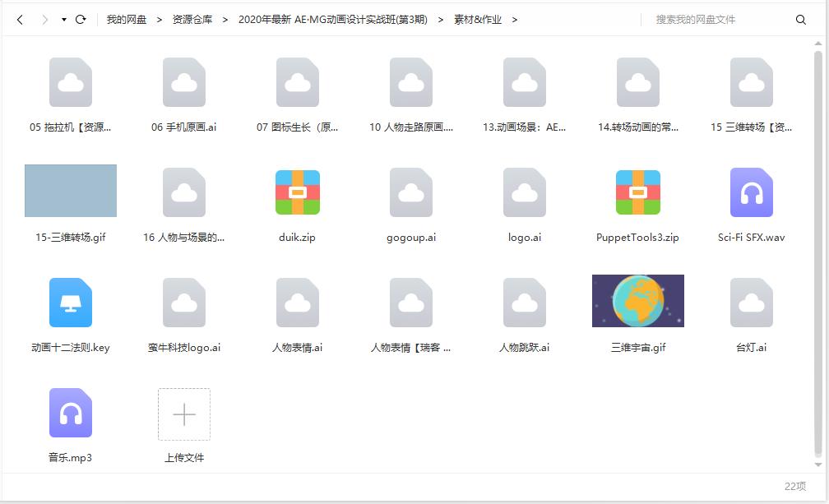Select the 07 图标生长 file icon
829x504 pixels.
click(298, 82)
